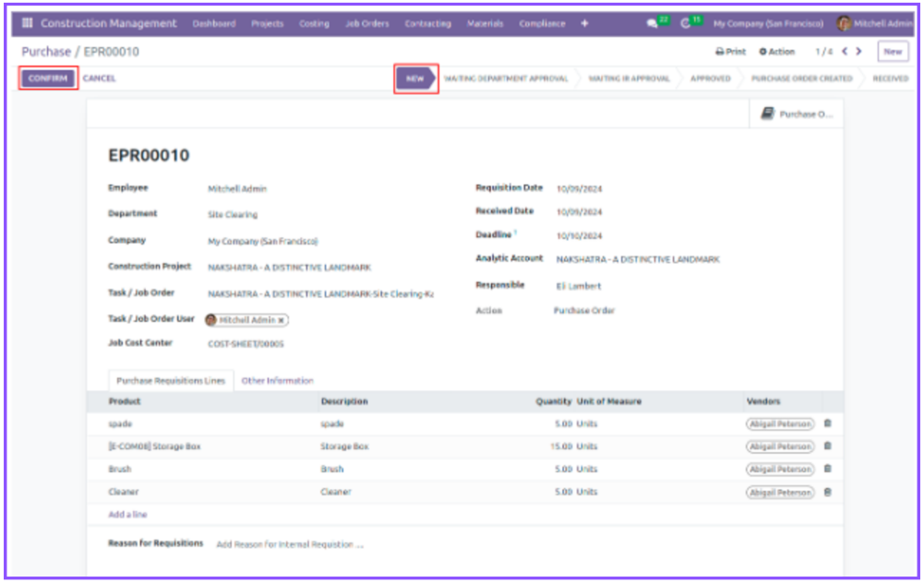
Task: Open the Print dropdown menu
Action: point(730,52)
